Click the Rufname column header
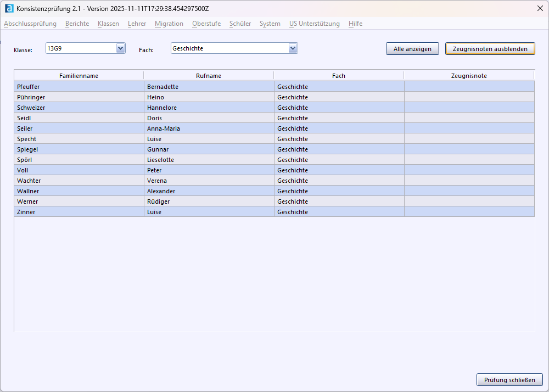 pos(209,76)
